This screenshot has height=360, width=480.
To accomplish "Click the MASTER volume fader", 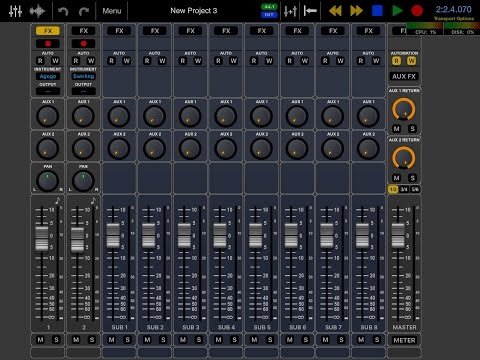I will coord(398,236).
